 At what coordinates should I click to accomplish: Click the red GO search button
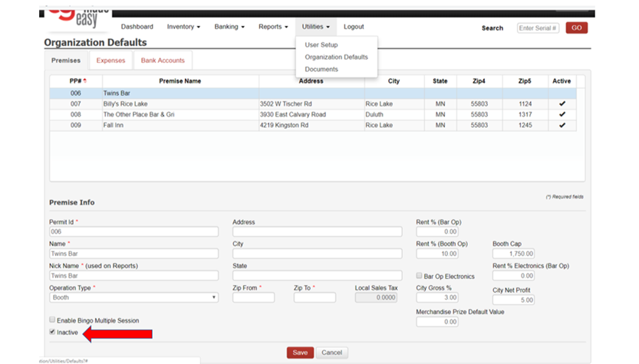tap(577, 28)
